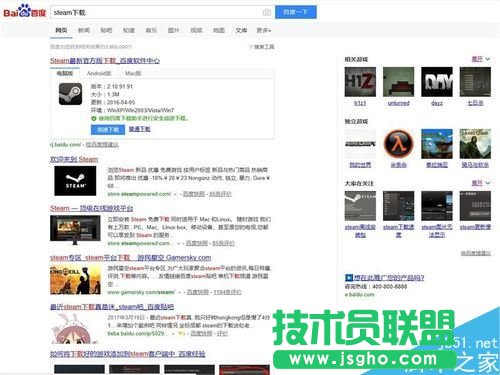Viewport: 500px width, 375px height.
Task: Open 'Steam — 顶级在线游戏平台' result link
Action: [x=92, y=208]
